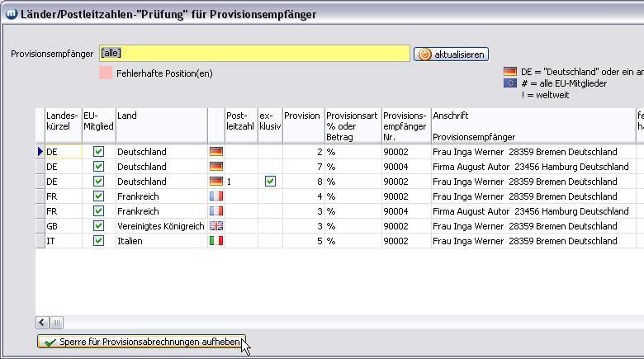
Task: Toggle EU-Mitglied checkbox for Vereinigtes Königreich
Action: [x=99, y=226]
